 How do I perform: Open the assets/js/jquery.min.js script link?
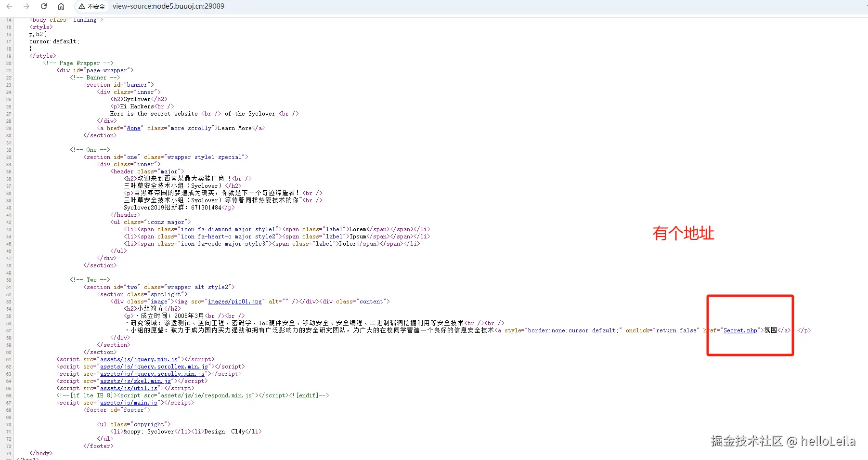[139, 359]
